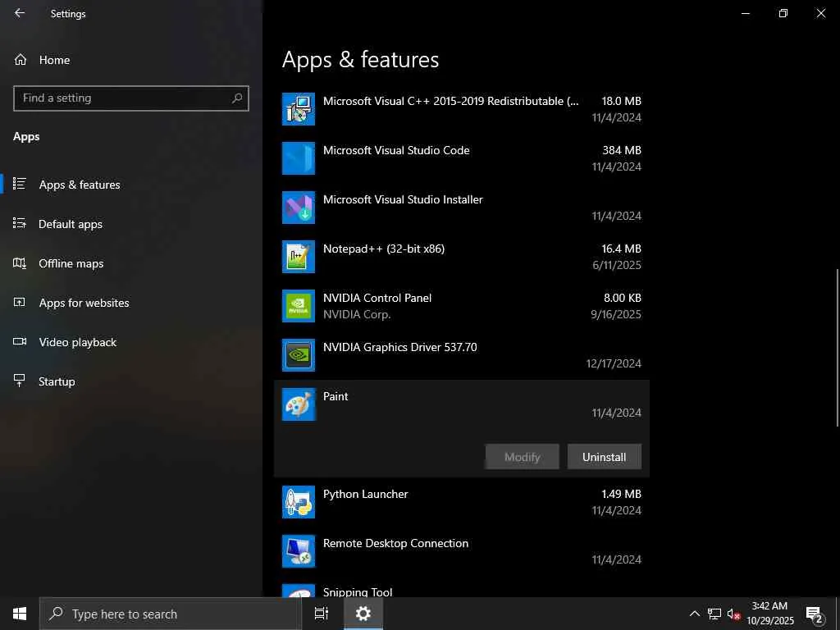Click the Uninstall button for Paint
Viewport: 840px width, 630px height.
coord(605,456)
